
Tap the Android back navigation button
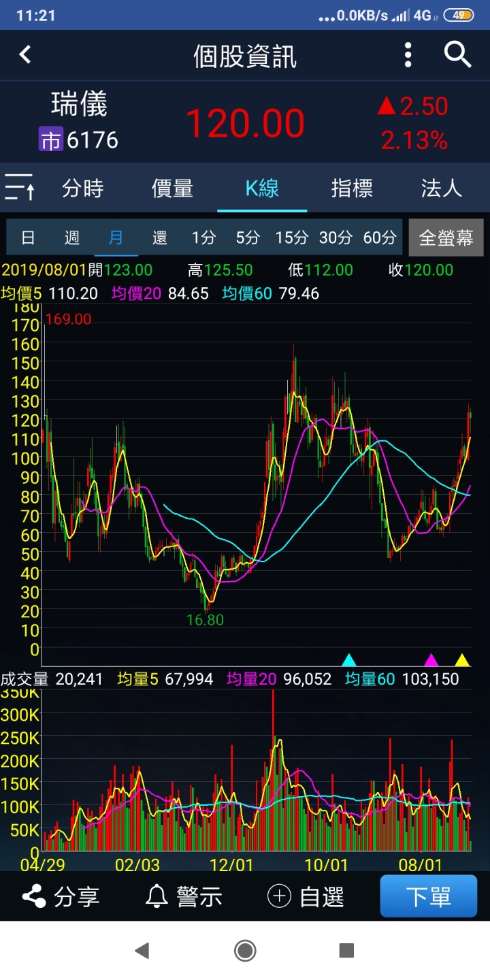(x=142, y=951)
